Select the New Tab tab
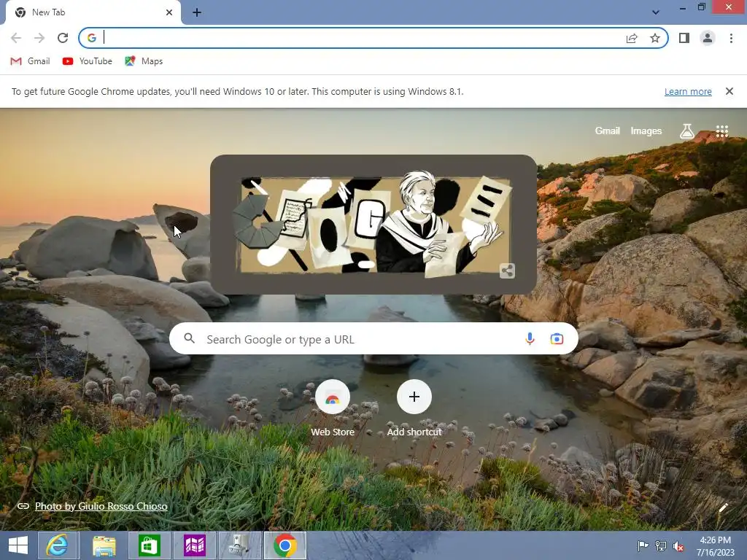The height and width of the screenshot is (560, 747). click(93, 12)
